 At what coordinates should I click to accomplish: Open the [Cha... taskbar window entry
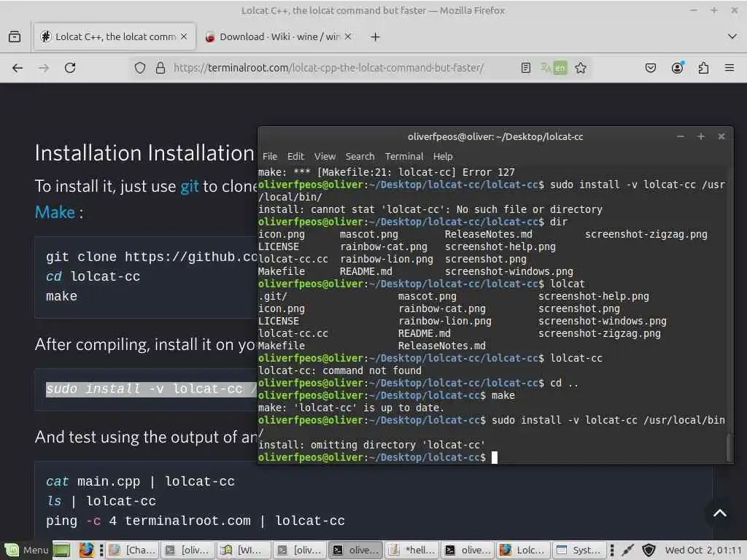(x=133, y=550)
